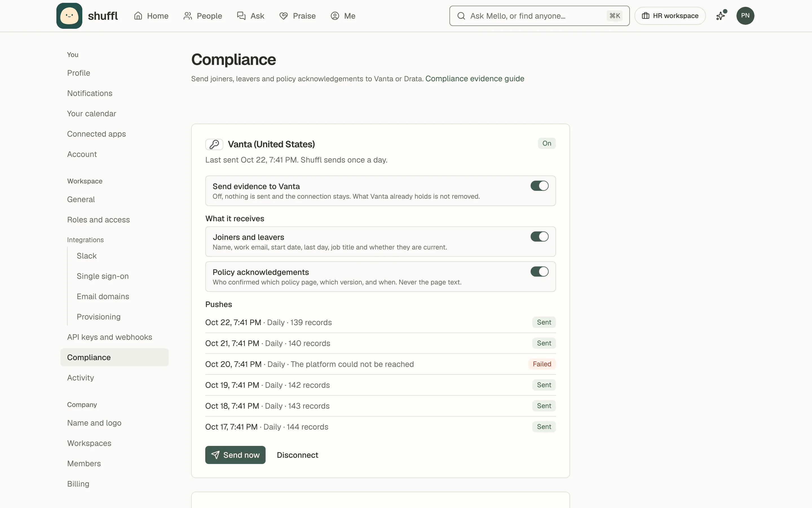Viewport: 812px width, 508px height.
Task: Click the key icon beside Vanta
Action: [214, 144]
